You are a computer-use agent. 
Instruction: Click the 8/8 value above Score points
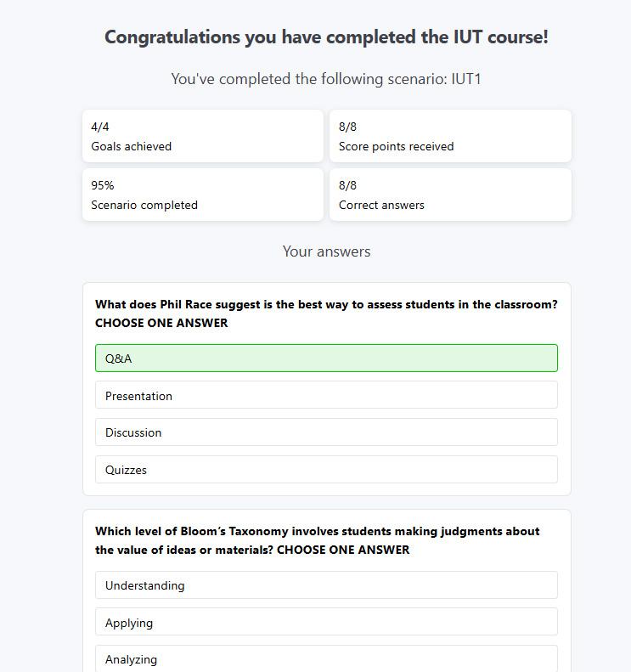[x=347, y=127]
